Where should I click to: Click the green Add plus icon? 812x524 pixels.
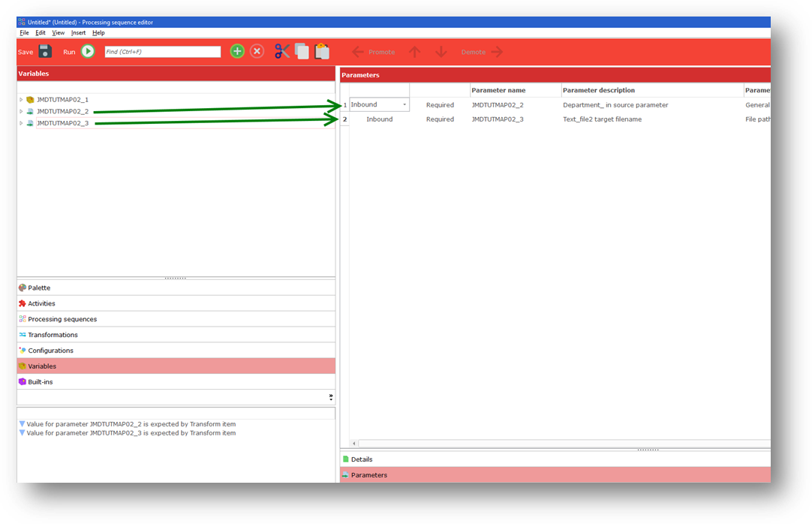237,51
